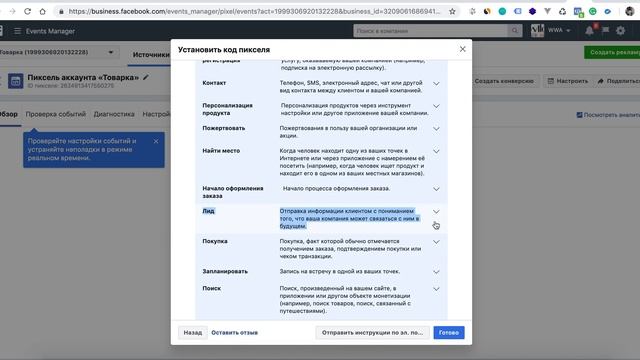Click the Найти место event name

tap(221, 151)
